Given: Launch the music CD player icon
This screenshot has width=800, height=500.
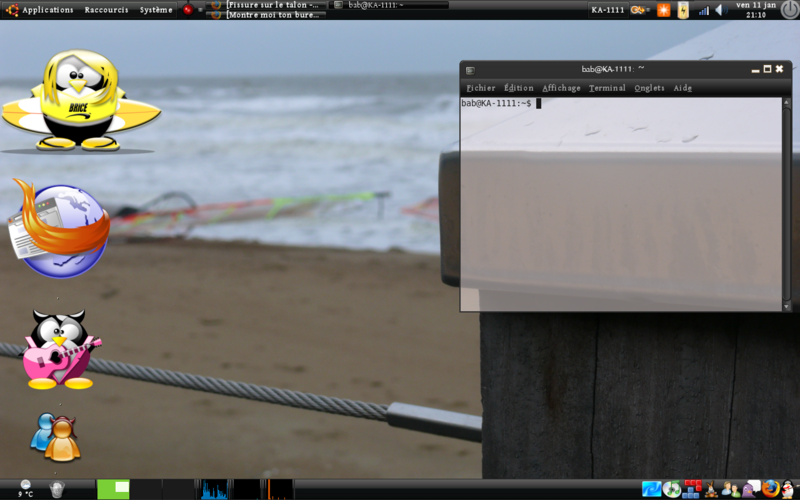Looking at the screenshot, I should coord(672,489).
